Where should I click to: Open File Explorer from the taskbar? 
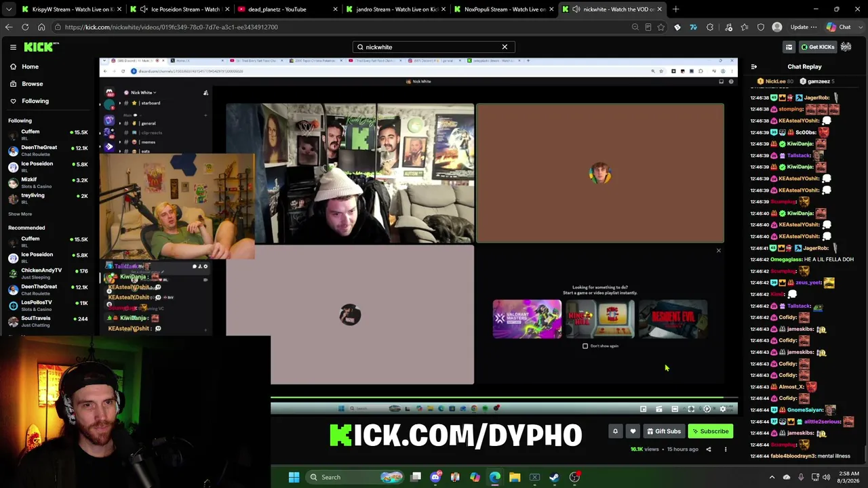[x=515, y=477]
